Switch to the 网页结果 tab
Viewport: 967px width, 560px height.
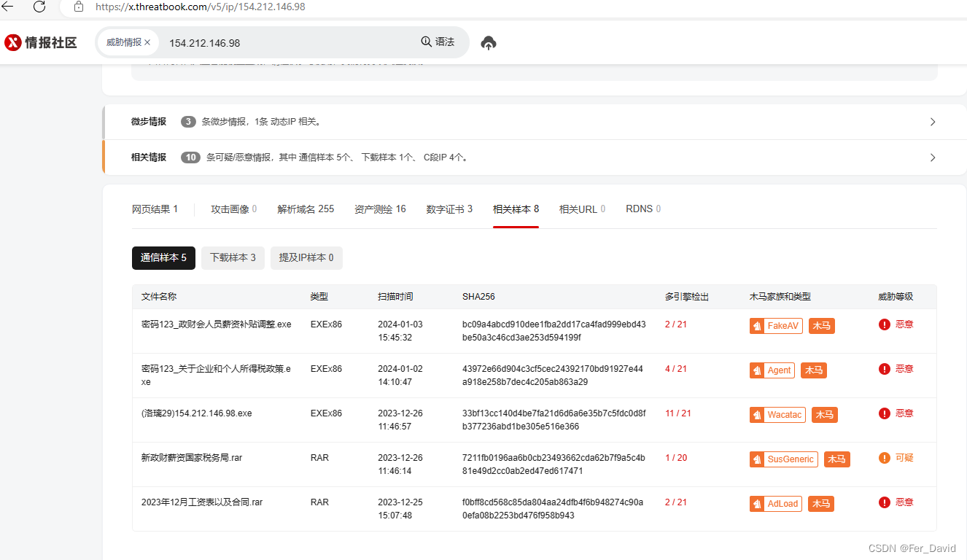tap(155, 209)
